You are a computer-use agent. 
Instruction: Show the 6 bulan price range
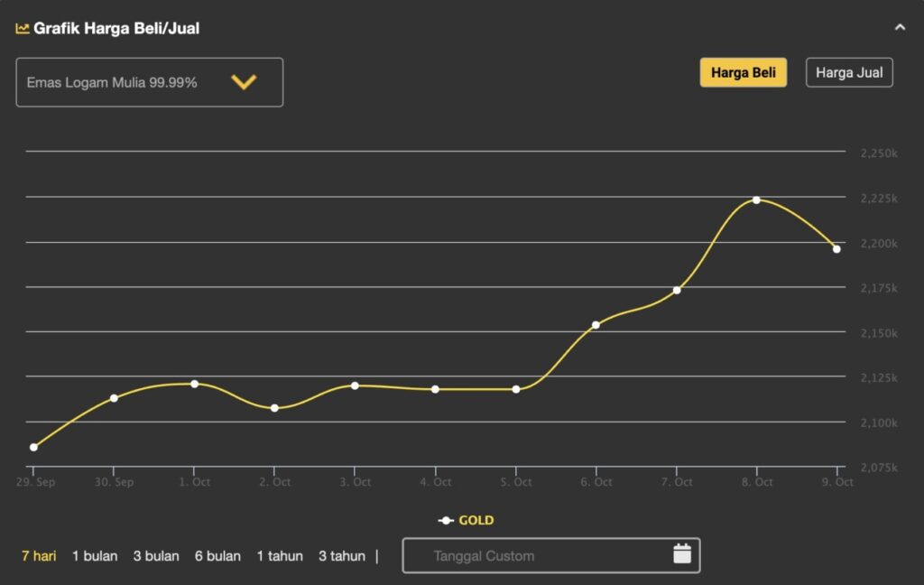pyautogui.click(x=217, y=556)
